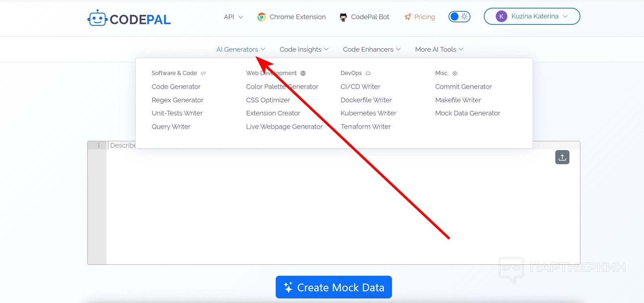Select Dockerfile Writer
This screenshot has height=303, width=644.
[x=366, y=100]
